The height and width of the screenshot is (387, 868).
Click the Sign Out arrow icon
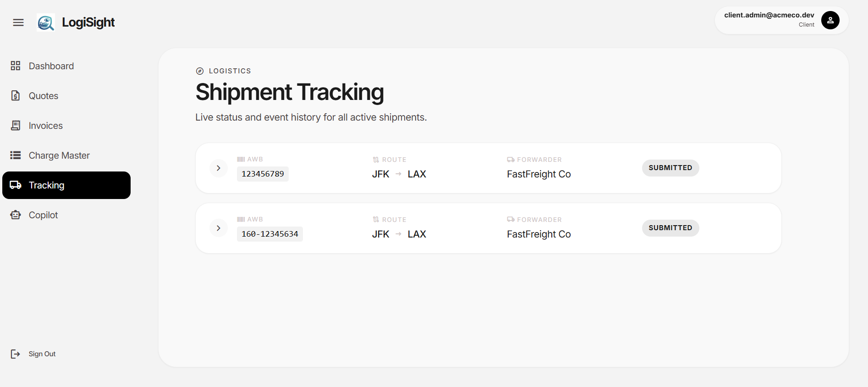pos(16,354)
